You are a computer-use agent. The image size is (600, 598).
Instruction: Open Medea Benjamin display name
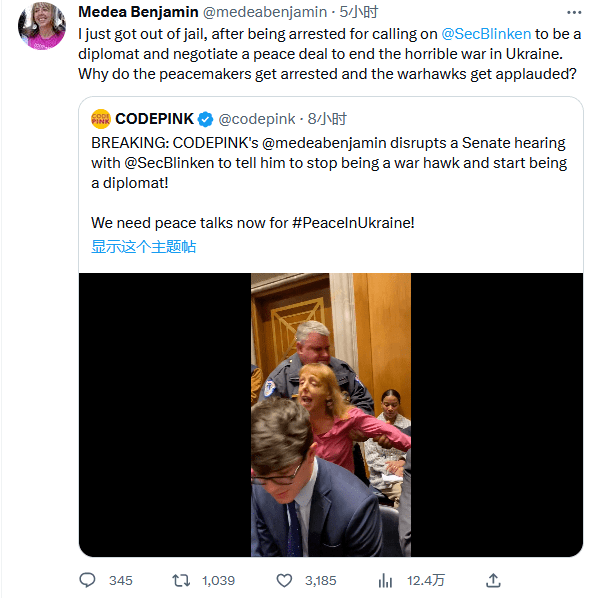[138, 12]
